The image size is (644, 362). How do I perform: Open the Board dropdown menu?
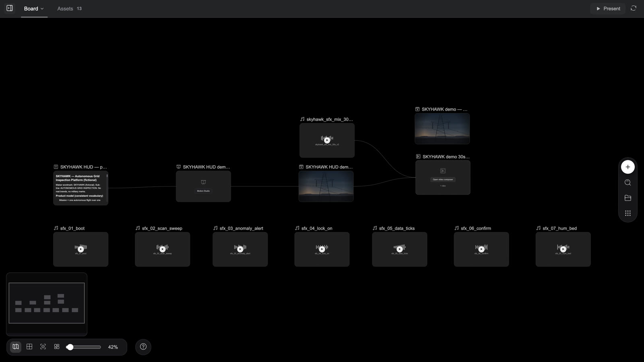[34, 8]
